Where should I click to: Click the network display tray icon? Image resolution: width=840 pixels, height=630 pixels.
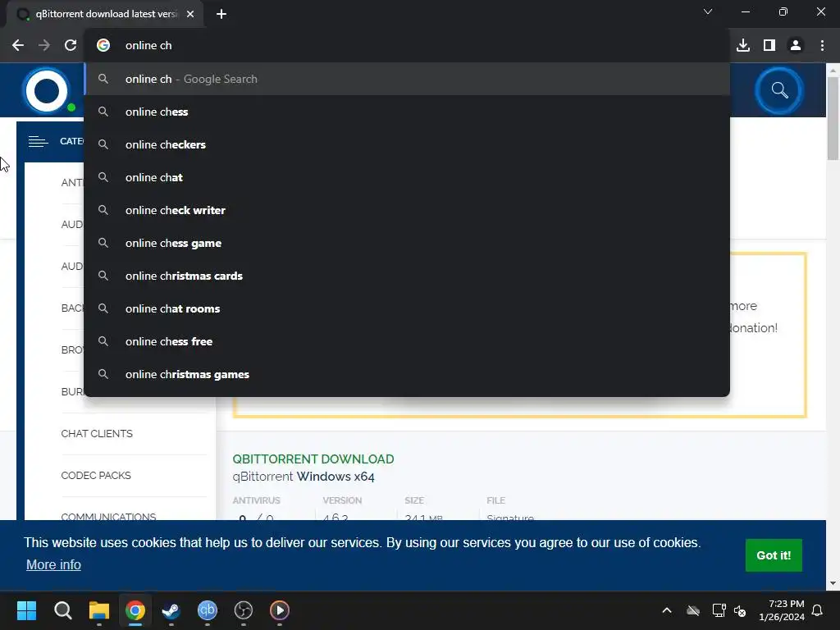pos(719,610)
